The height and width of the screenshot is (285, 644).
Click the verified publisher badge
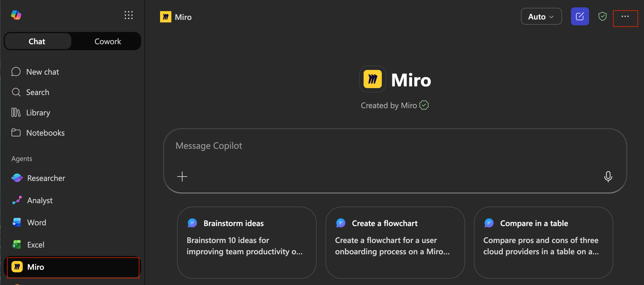point(424,105)
